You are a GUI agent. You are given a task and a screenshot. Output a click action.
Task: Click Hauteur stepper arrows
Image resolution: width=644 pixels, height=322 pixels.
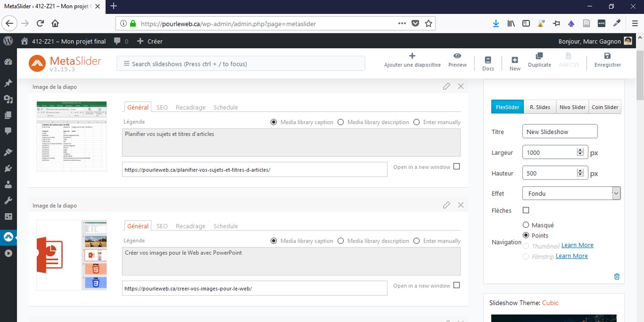[580, 173]
